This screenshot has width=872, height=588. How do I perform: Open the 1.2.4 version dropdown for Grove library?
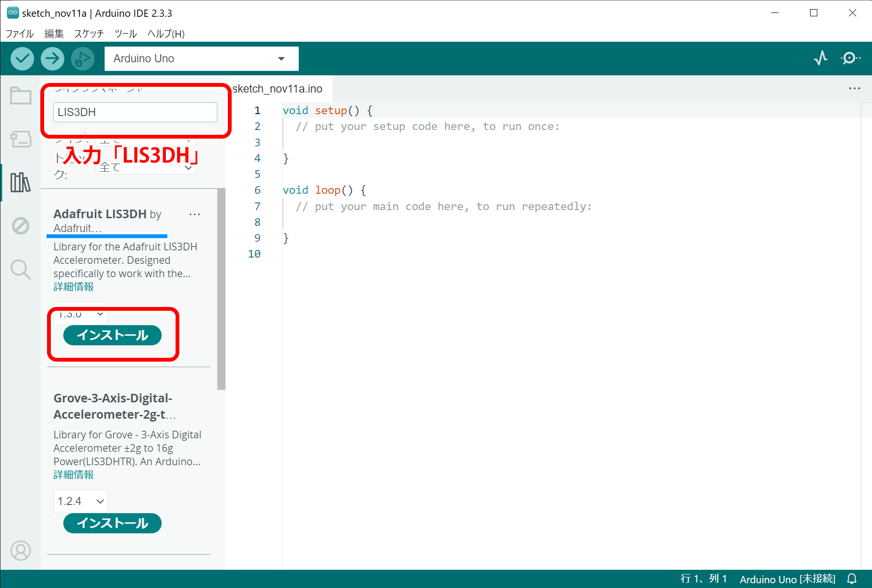click(81, 501)
